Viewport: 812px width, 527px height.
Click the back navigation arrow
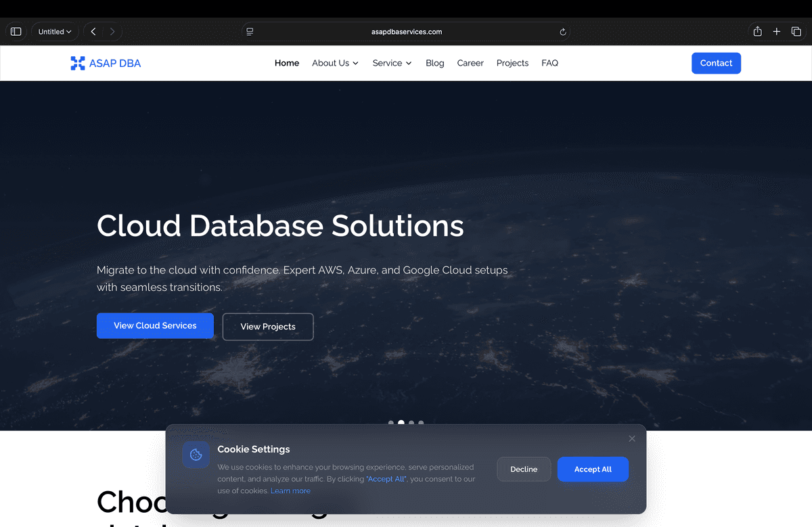[93, 31]
